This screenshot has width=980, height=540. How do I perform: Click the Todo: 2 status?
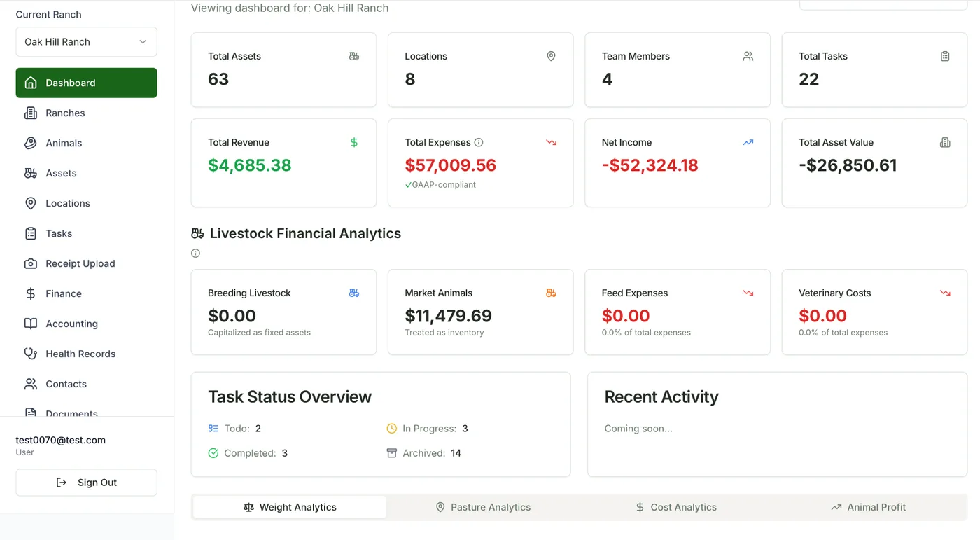pos(234,429)
